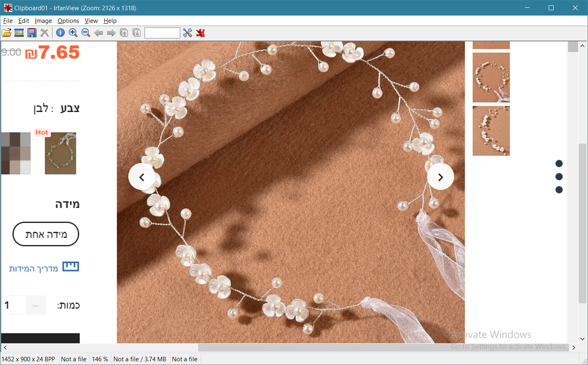588x365 pixels.
Task: Click the red price 7.65
Action: pos(52,52)
